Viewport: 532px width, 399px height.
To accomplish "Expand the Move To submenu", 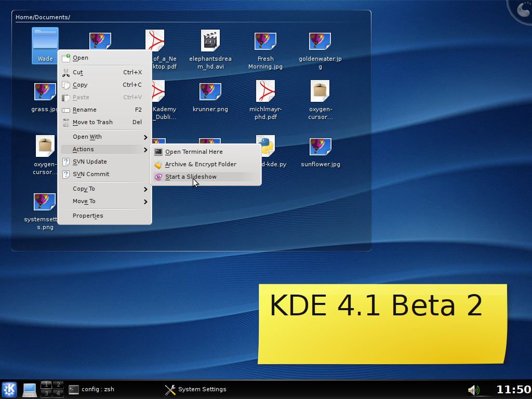I will (105, 201).
